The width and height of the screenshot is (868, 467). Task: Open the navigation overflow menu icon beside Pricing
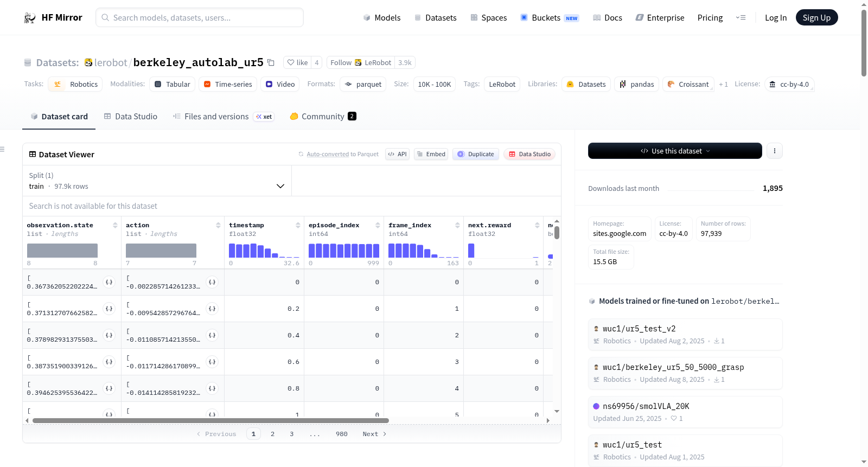pyautogui.click(x=741, y=18)
